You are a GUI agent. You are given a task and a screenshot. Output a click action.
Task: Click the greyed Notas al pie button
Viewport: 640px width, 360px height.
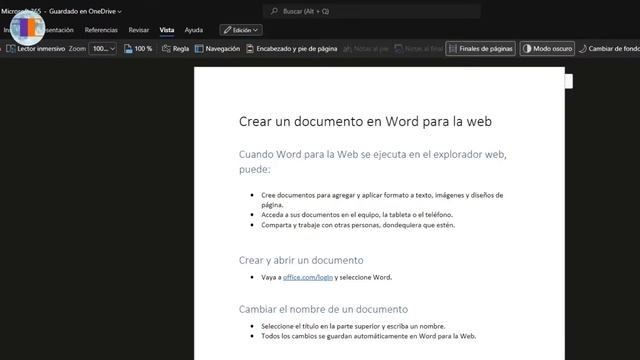point(366,49)
